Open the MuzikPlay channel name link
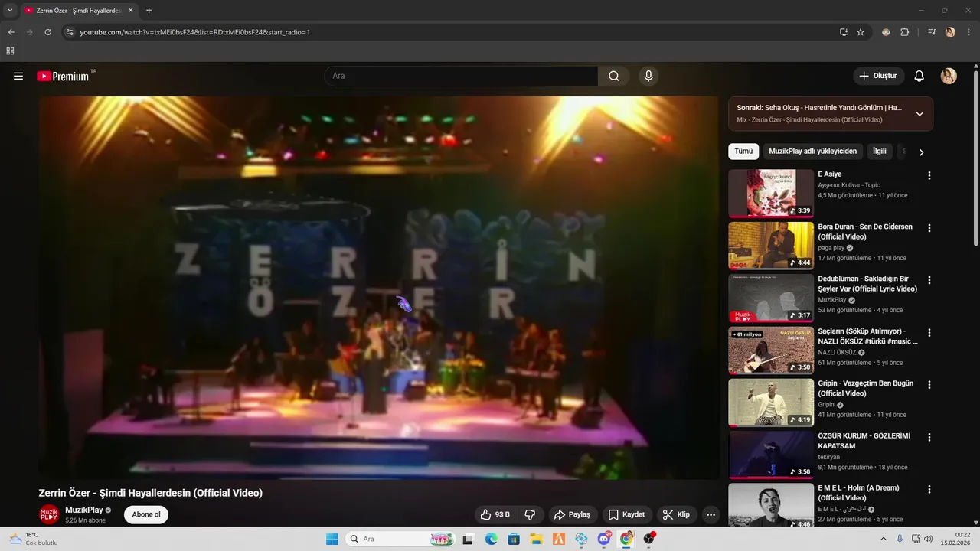The height and width of the screenshot is (551, 980). (84, 510)
